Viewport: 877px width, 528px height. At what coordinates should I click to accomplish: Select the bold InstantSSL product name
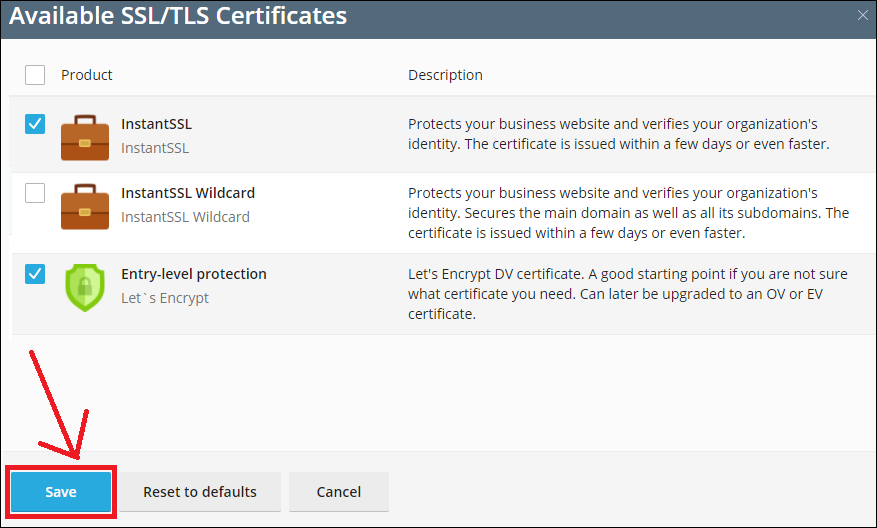point(156,125)
